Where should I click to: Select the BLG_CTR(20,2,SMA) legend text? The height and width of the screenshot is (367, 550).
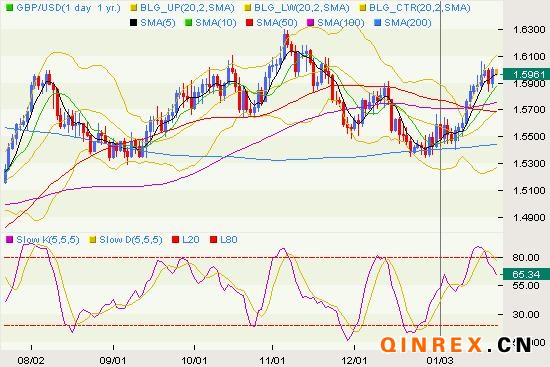(420, 8)
